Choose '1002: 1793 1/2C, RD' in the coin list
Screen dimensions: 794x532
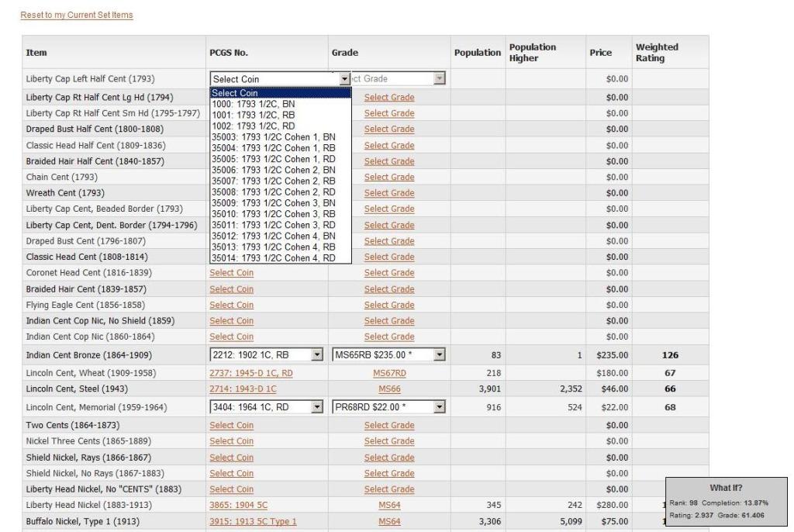click(x=254, y=126)
